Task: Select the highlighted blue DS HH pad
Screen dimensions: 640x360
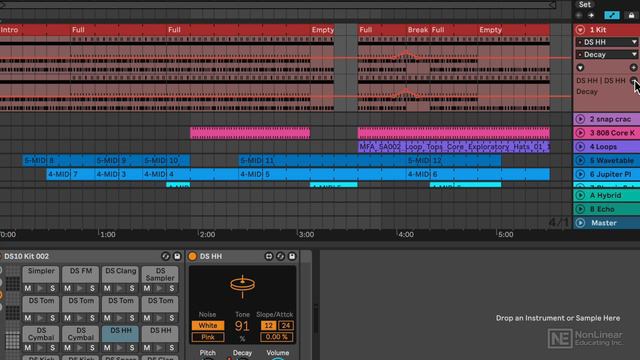Action: tap(120, 333)
